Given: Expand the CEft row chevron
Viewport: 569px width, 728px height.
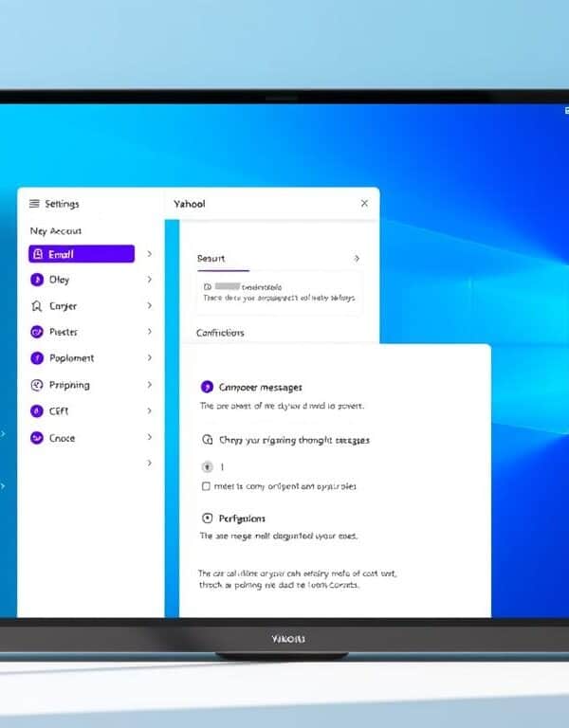Looking at the screenshot, I should click(x=150, y=410).
